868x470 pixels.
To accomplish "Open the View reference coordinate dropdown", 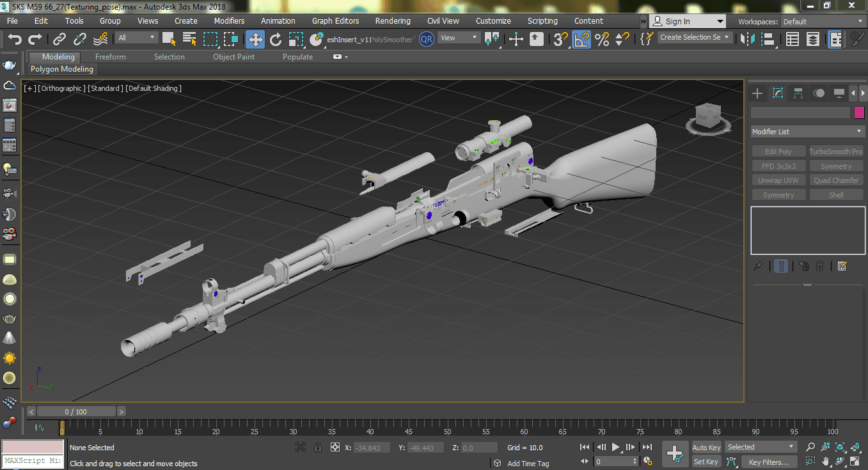I will tap(459, 38).
